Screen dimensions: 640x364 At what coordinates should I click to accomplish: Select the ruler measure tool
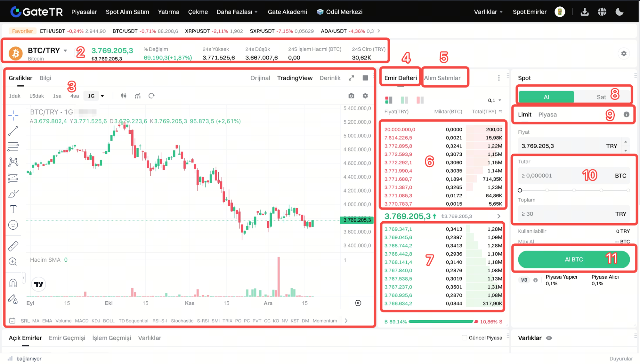pyautogui.click(x=13, y=246)
